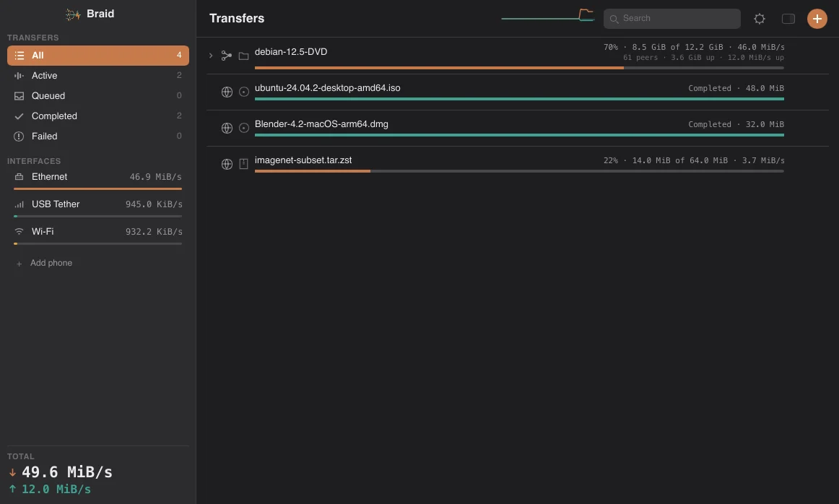This screenshot has width=839, height=504.
Task: Click the 49.6 MiB/s total download speed
Action: coord(67,472)
